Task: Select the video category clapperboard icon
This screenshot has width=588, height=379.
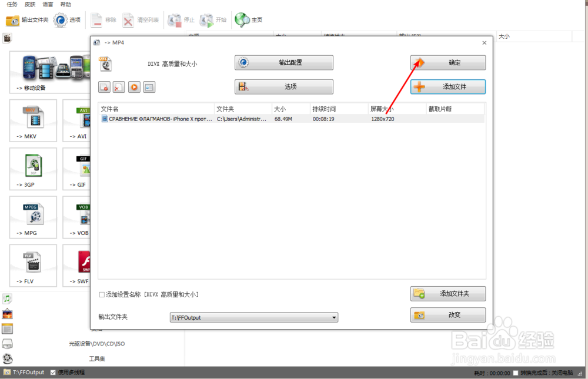Action: pyautogui.click(x=8, y=38)
